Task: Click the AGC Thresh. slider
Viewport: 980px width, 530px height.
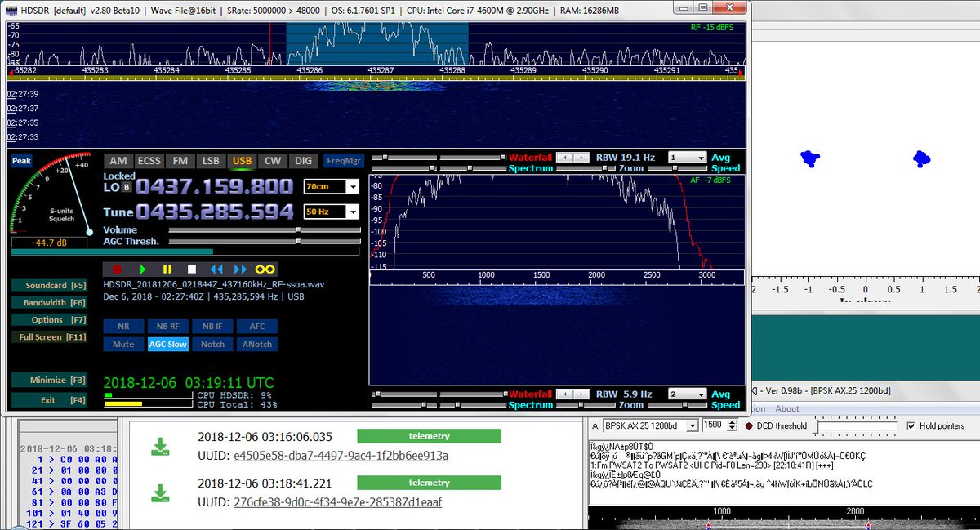Action: [x=264, y=242]
